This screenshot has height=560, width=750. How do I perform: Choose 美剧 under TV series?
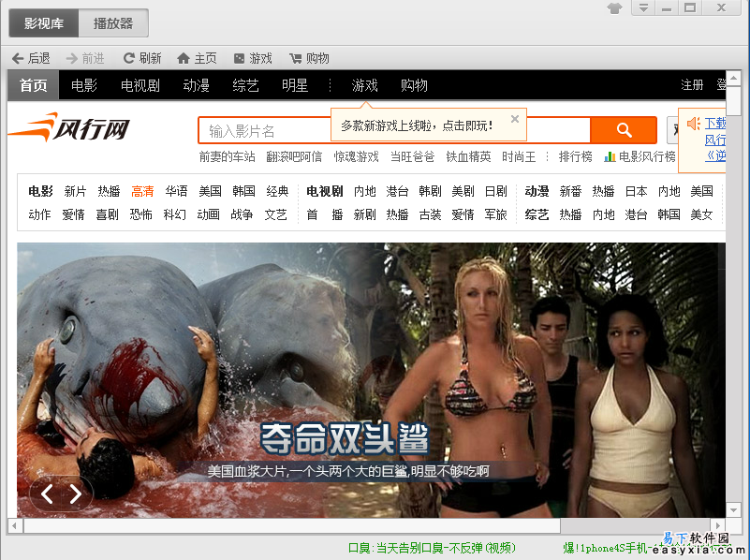(463, 191)
